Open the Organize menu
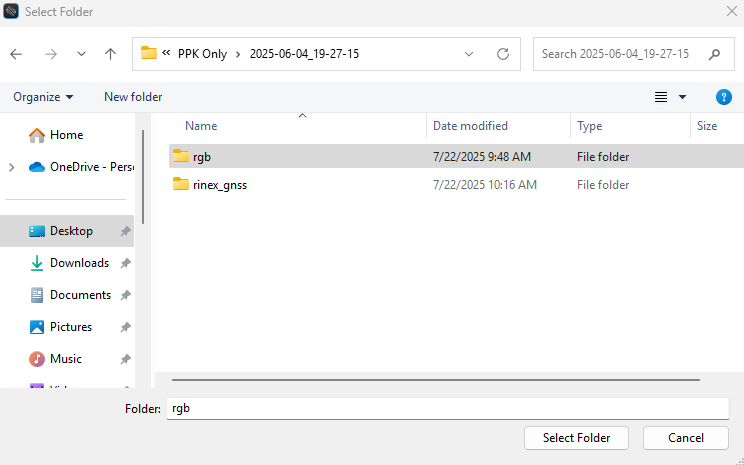Image resolution: width=744 pixels, height=465 pixels. click(x=43, y=97)
